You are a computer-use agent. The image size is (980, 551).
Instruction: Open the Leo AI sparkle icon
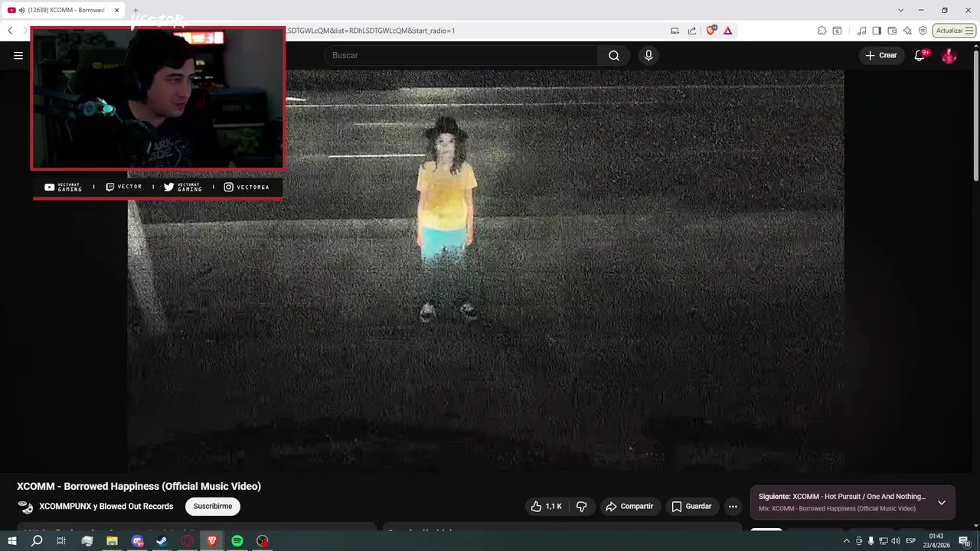tap(907, 31)
